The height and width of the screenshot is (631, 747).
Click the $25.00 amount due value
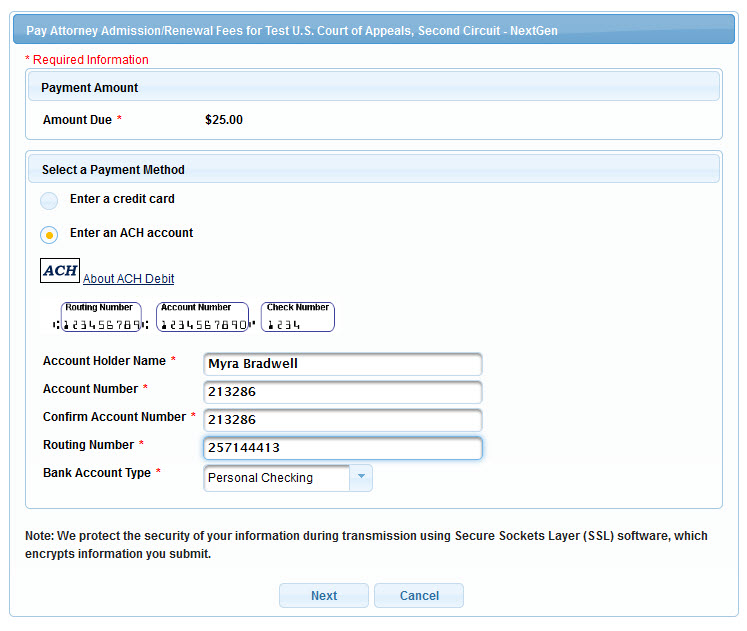224,120
